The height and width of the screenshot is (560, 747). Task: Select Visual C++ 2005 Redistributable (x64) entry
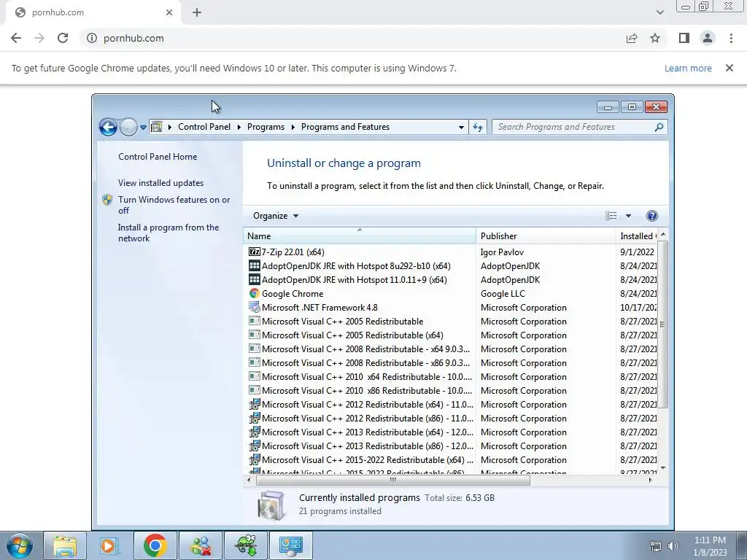[345, 335]
